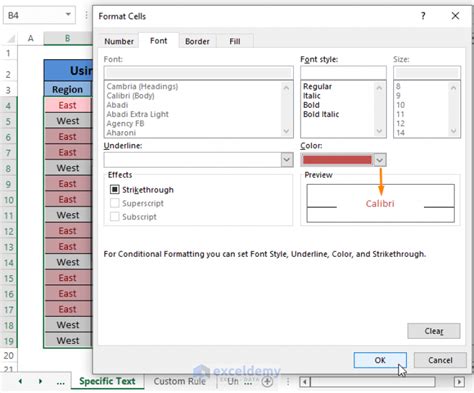
Task: Toggle the Subscript checkbox
Action: [x=114, y=217]
